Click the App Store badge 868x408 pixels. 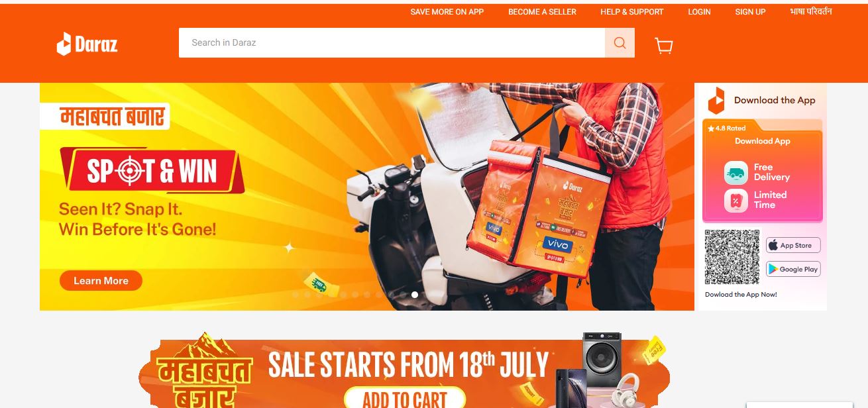coord(793,245)
